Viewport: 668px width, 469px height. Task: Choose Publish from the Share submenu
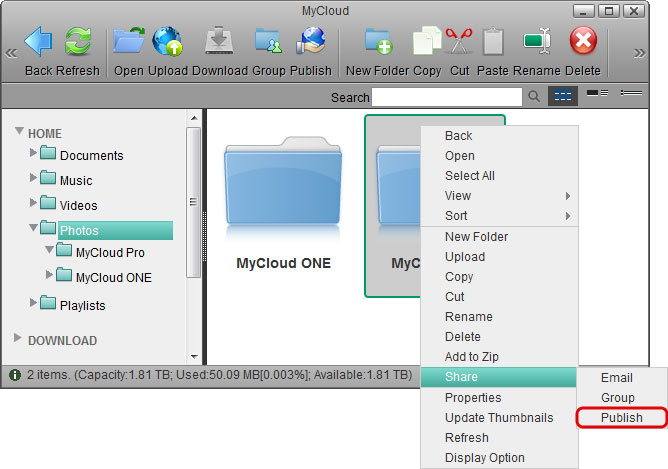(621, 418)
